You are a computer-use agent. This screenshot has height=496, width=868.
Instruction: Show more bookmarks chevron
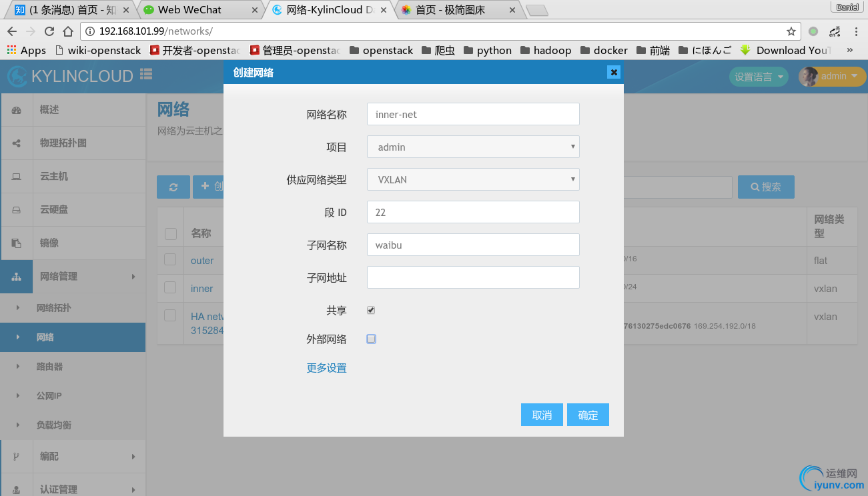[x=849, y=50]
